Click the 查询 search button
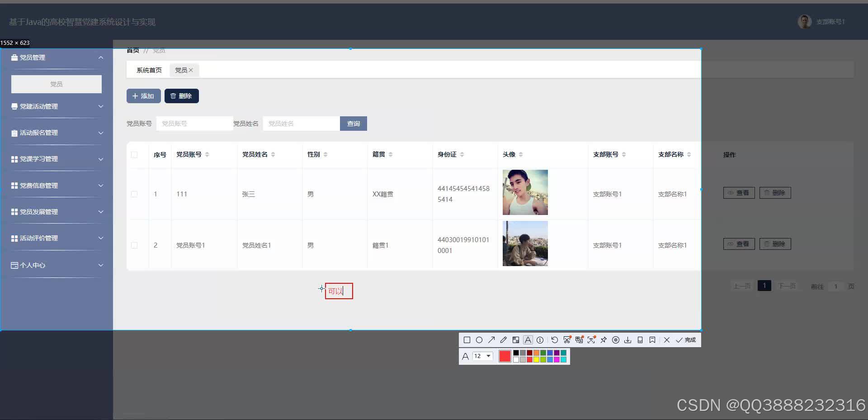 353,123
